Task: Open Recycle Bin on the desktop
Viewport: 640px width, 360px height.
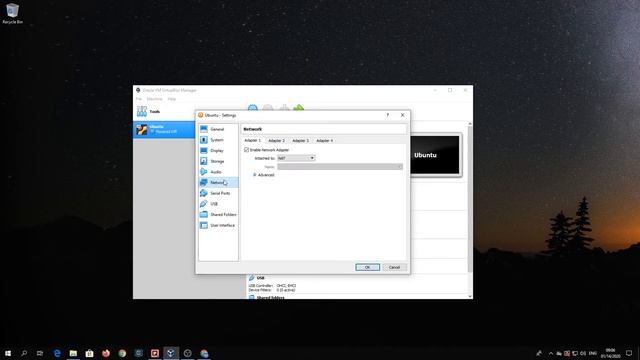Action: pyautogui.click(x=12, y=13)
